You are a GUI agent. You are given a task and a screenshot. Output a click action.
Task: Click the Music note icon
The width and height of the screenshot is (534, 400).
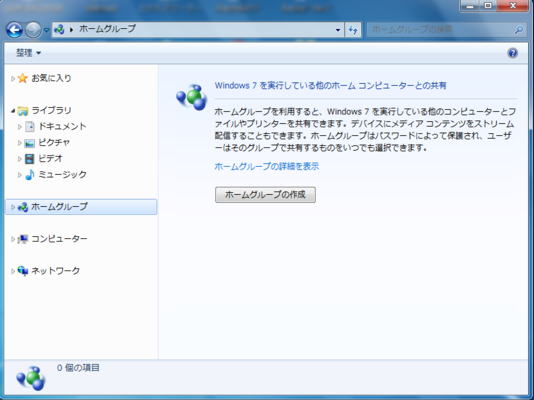(30, 175)
